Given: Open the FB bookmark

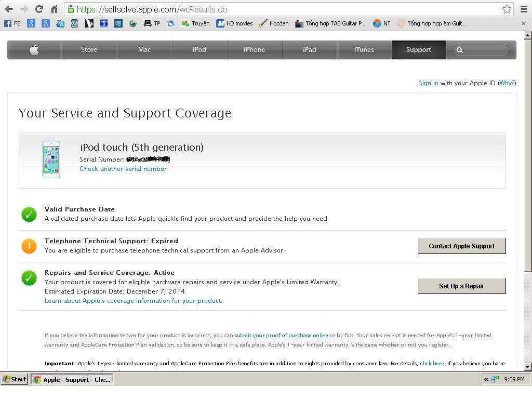Looking at the screenshot, I should coord(12,23).
